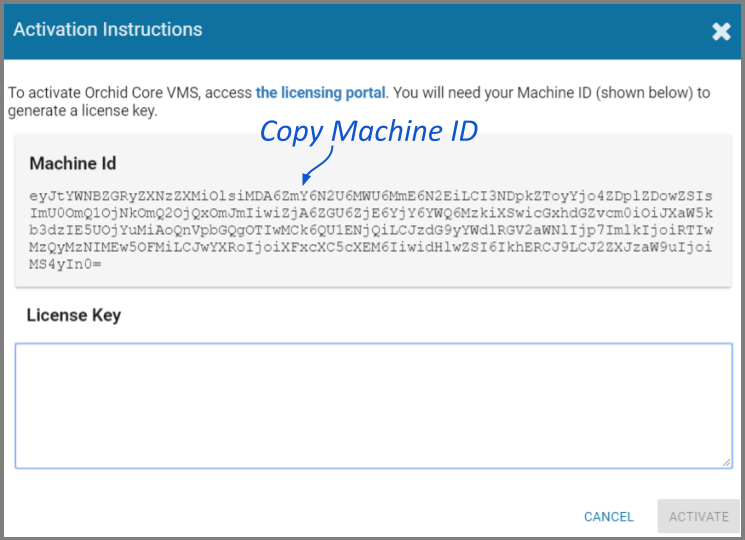Click the Activation Instructions title text
The height and width of the screenshot is (540, 745).
(x=108, y=29)
